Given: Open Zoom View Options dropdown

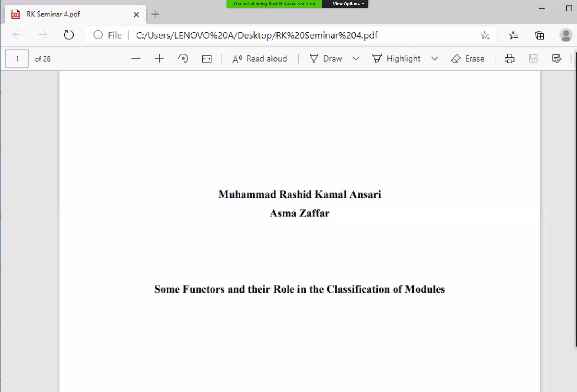Looking at the screenshot, I should coord(348,4).
